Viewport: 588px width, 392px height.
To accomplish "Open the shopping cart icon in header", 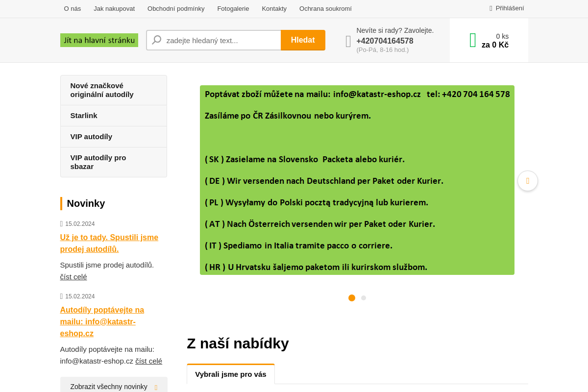I will (x=472, y=40).
